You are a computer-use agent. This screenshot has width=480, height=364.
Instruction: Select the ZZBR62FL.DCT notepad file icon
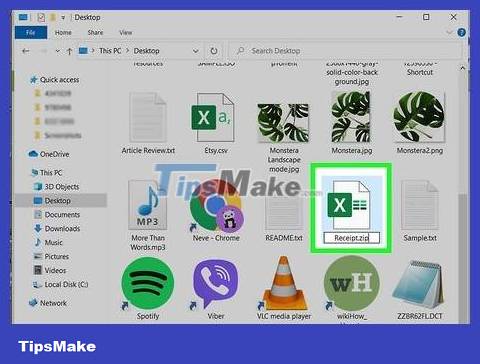tap(419, 284)
